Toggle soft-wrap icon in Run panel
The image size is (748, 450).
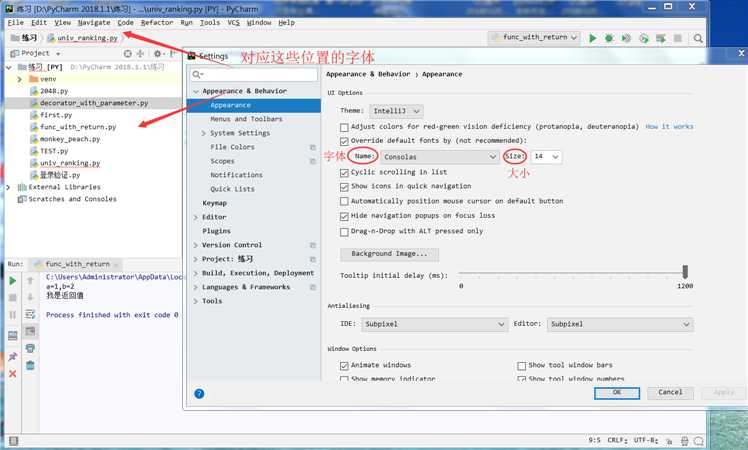coord(30,314)
